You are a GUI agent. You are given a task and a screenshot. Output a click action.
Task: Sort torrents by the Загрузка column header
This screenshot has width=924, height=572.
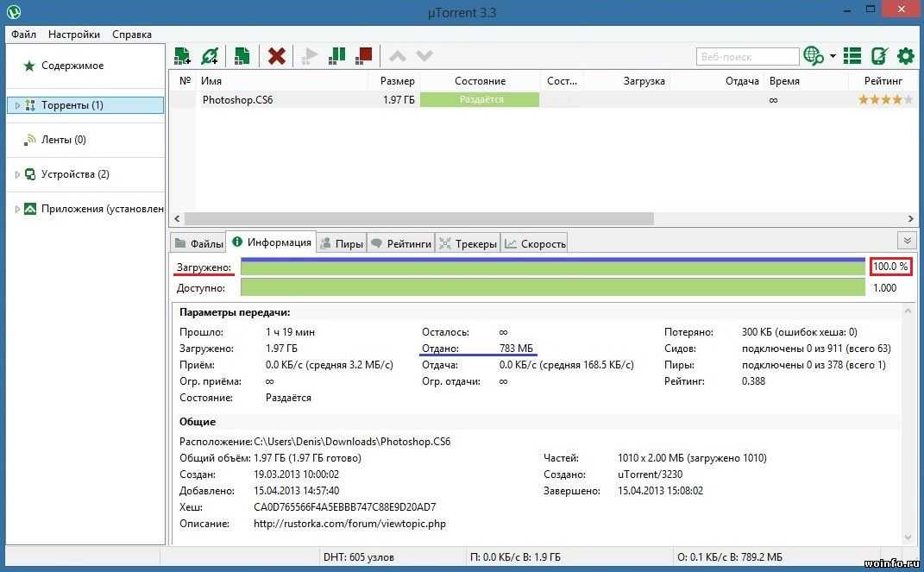[x=644, y=81]
